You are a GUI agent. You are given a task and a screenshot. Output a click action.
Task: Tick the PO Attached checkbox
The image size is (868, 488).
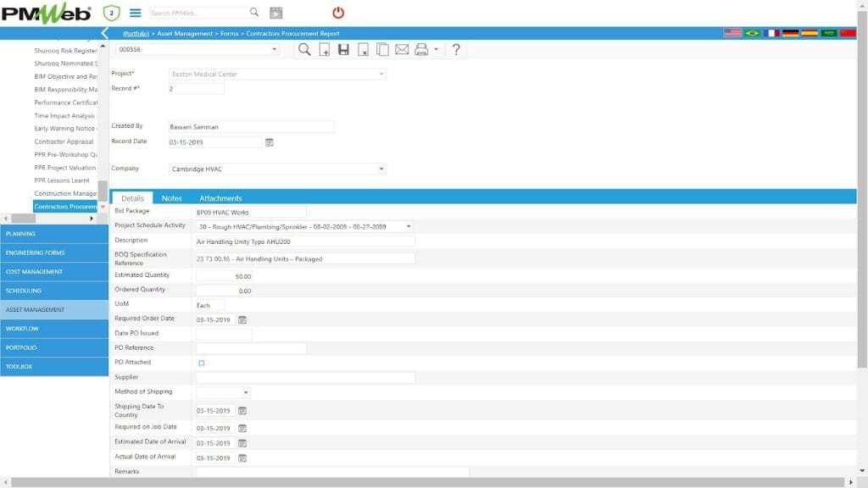pyautogui.click(x=202, y=363)
